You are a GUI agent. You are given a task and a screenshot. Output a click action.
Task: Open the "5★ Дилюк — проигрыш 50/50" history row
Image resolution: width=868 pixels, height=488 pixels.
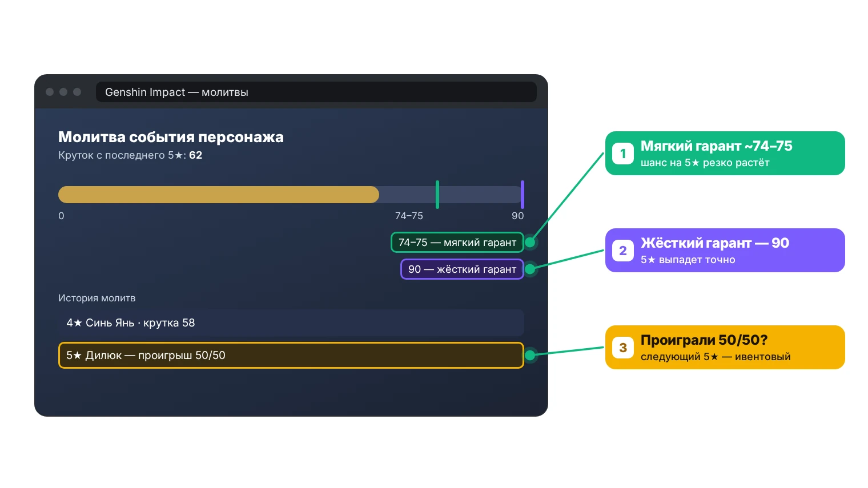click(x=291, y=356)
